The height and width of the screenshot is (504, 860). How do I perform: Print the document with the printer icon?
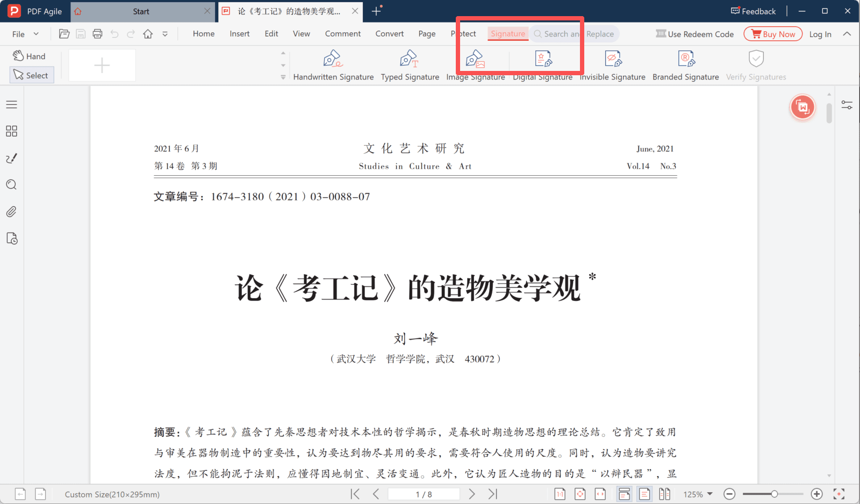[97, 34]
